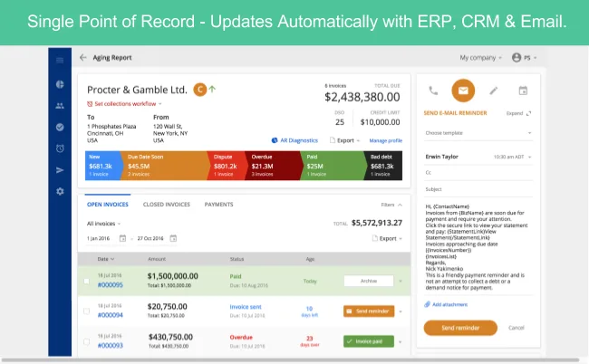Open the PS user profile avatar

click(x=517, y=57)
